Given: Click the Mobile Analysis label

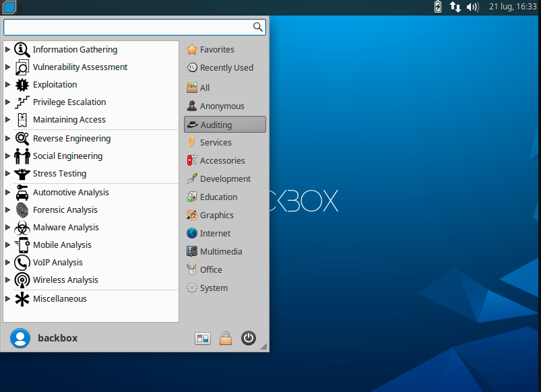Looking at the screenshot, I should (x=63, y=245).
